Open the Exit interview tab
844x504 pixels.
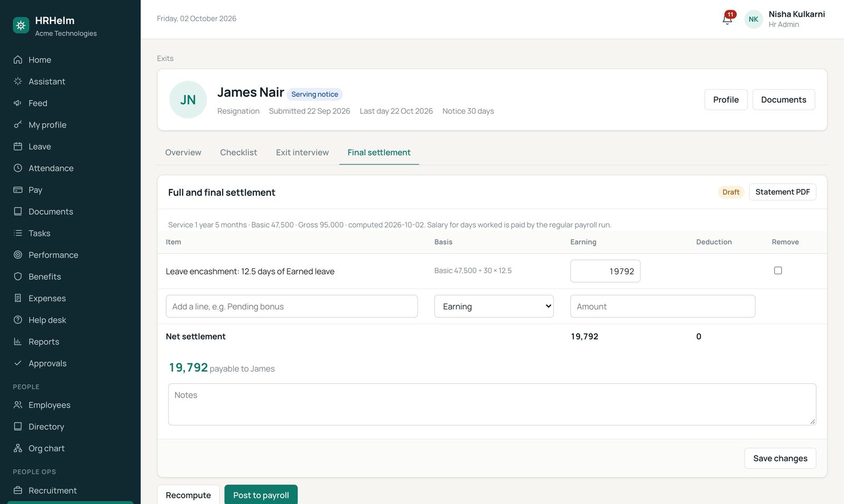pyautogui.click(x=302, y=152)
